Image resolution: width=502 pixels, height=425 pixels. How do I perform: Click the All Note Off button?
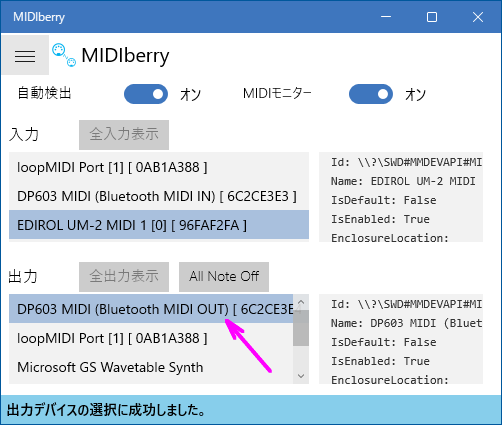[x=224, y=277]
